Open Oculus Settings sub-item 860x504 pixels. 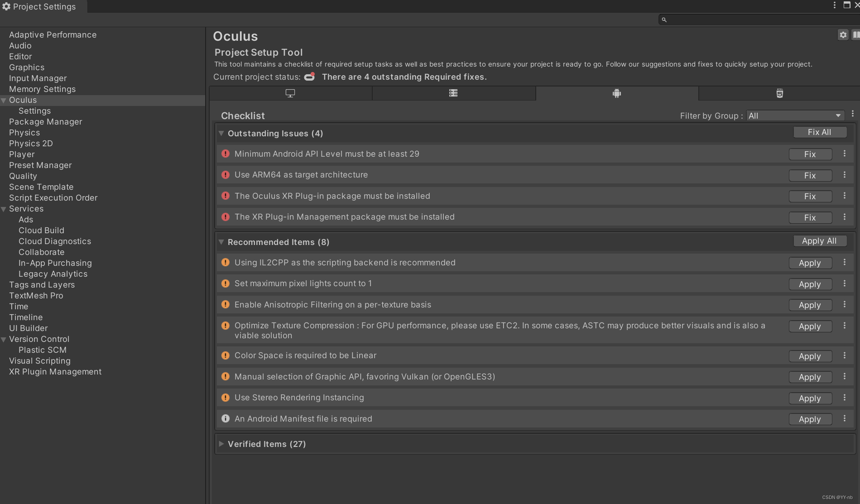coord(34,111)
